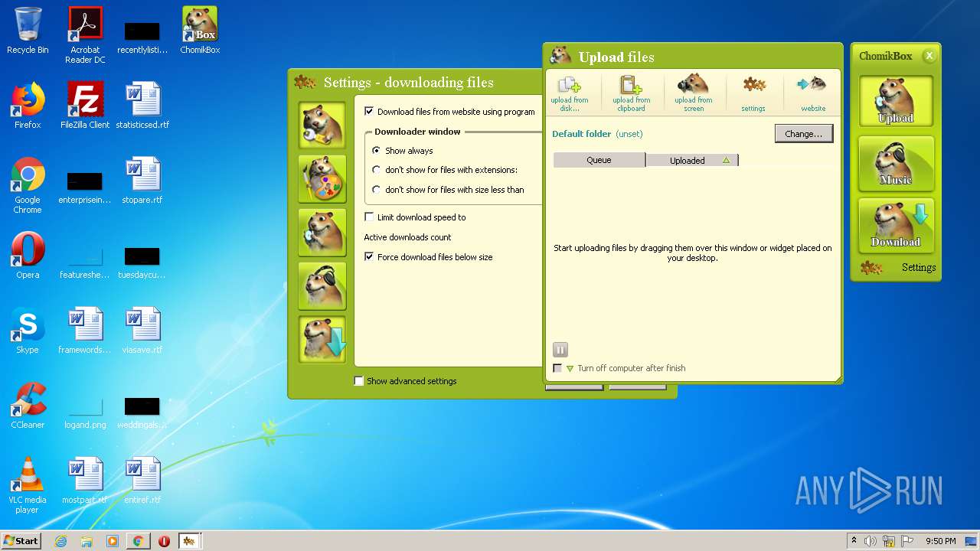Expand Turn off computer options arrow
Image resolution: width=980 pixels, height=551 pixels.
[570, 369]
